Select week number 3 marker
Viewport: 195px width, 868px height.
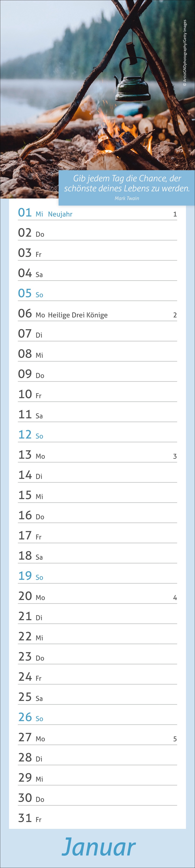(175, 456)
